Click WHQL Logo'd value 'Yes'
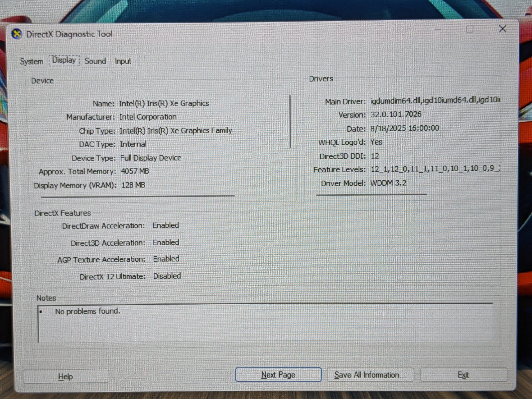The width and height of the screenshot is (532, 399). [x=376, y=142]
